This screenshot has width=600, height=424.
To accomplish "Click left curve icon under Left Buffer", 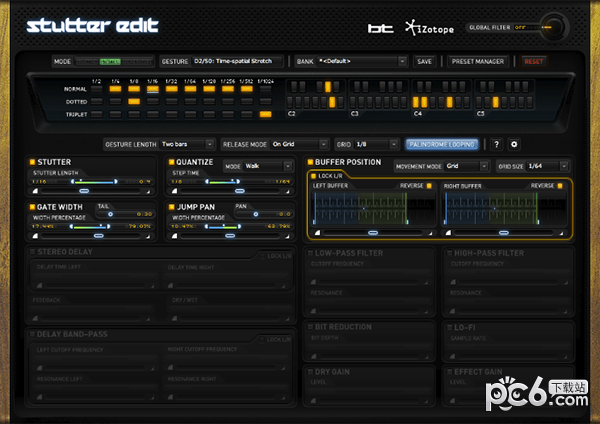I will click(x=317, y=232).
